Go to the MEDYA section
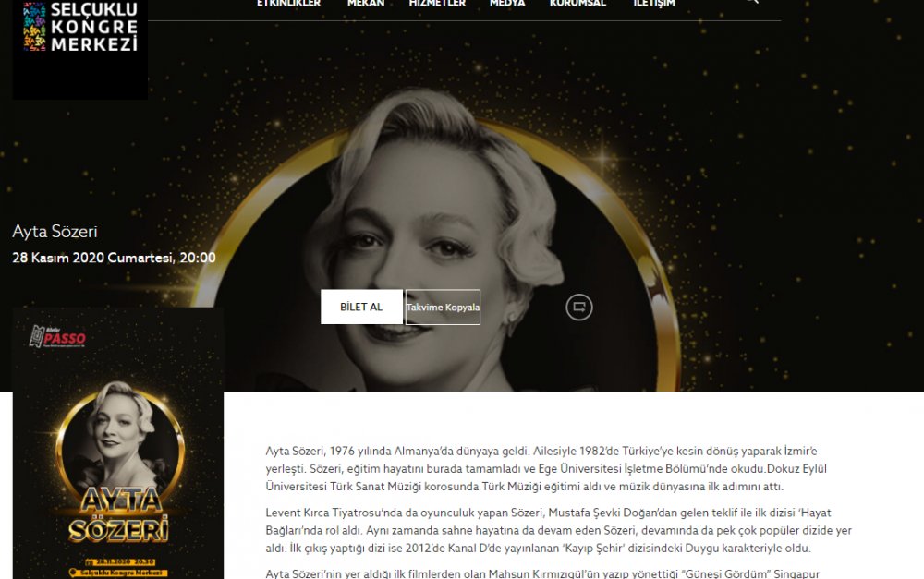924x579 pixels. pos(507,3)
